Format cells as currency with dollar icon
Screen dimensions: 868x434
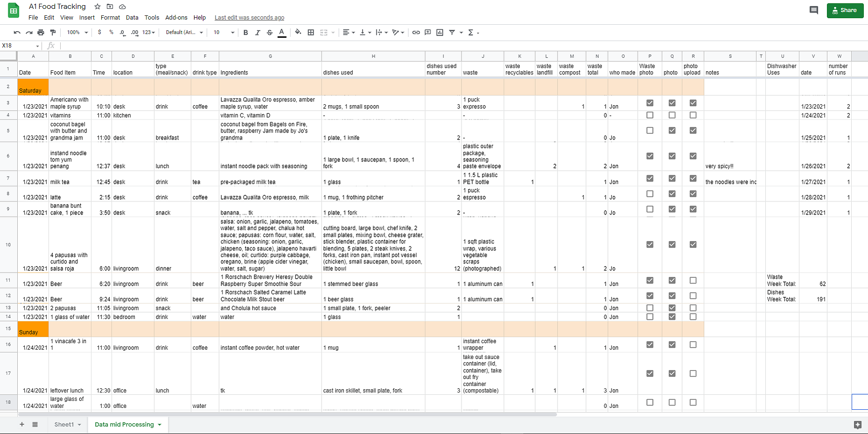click(99, 32)
